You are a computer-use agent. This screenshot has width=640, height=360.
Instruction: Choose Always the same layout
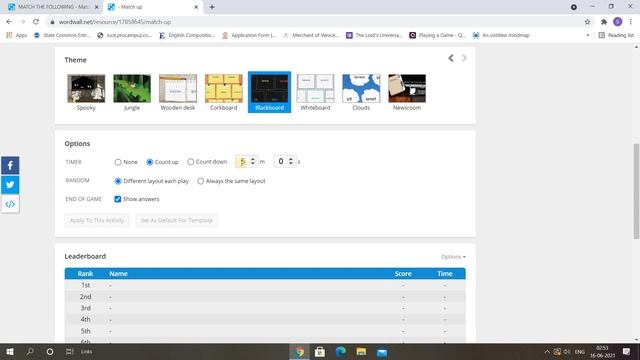coord(200,181)
